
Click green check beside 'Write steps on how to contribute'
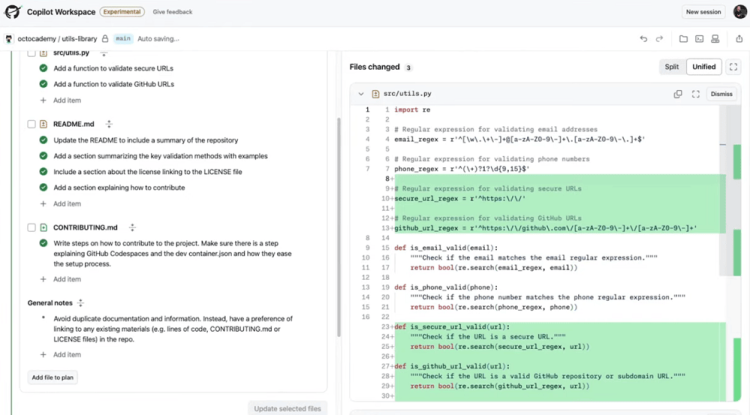click(44, 243)
